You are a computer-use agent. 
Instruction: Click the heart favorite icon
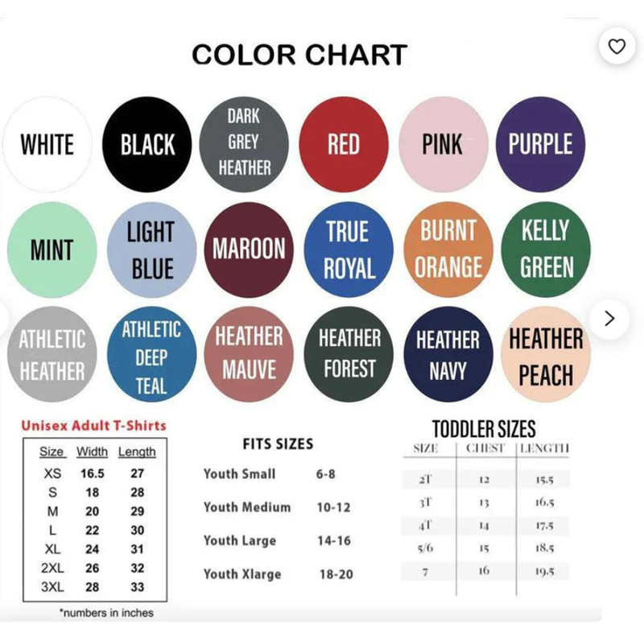pos(617,47)
